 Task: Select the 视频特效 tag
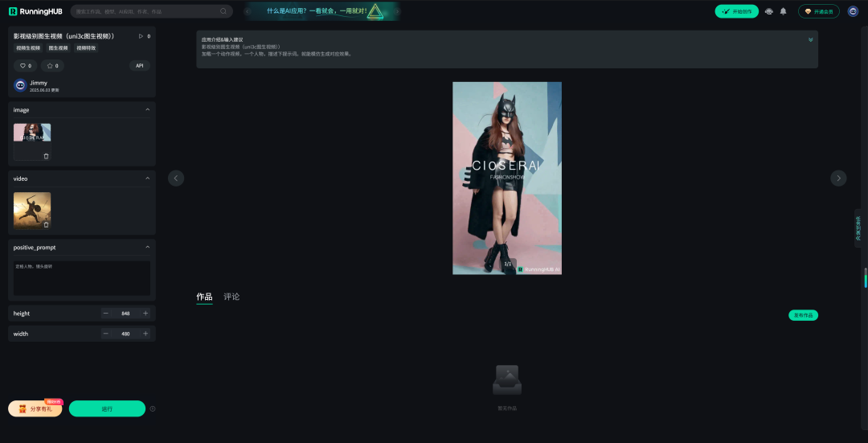(x=86, y=48)
